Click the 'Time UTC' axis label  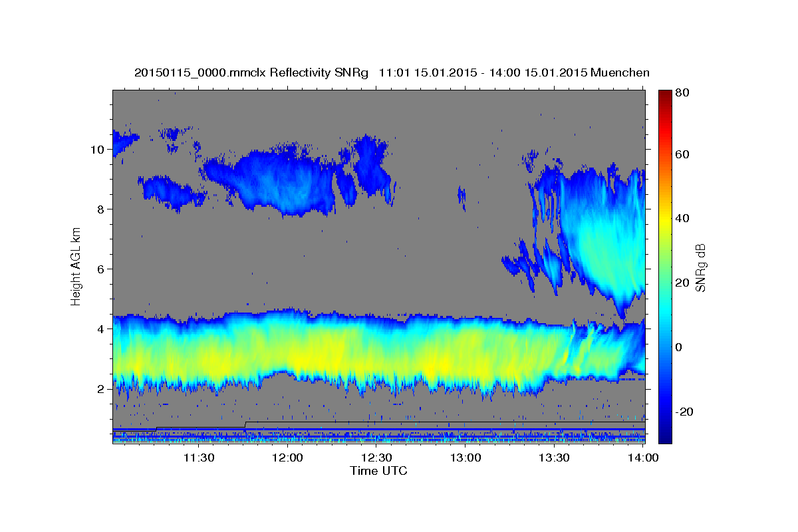(378, 471)
